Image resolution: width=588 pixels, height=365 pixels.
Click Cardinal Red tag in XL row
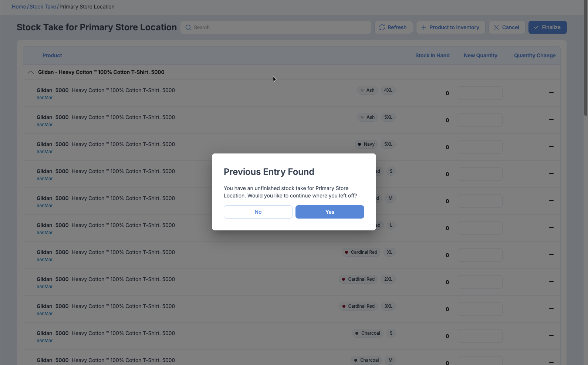click(x=361, y=252)
